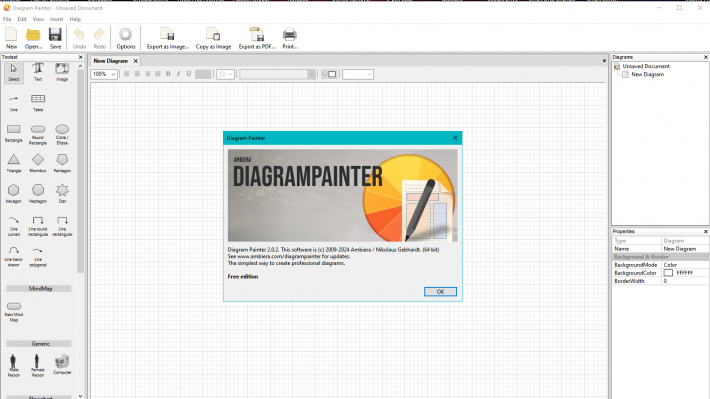The width and height of the screenshot is (710, 399).
Task: Click the Undo toolbar icon
Action: pyautogui.click(x=79, y=38)
